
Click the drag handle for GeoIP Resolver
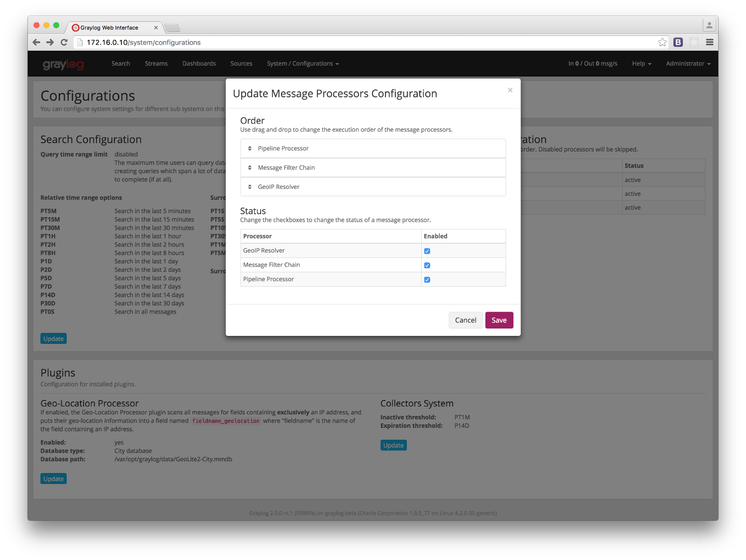250,187
